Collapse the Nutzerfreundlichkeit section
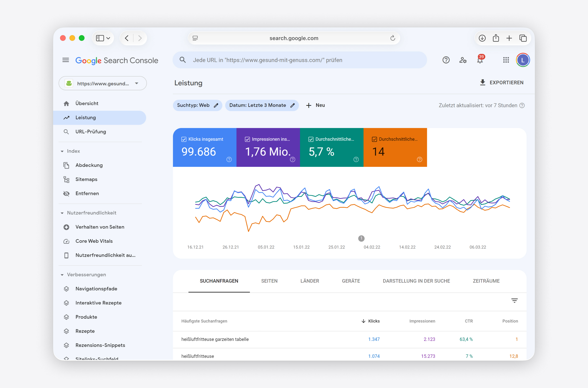The height and width of the screenshot is (388, 588). pos(62,213)
